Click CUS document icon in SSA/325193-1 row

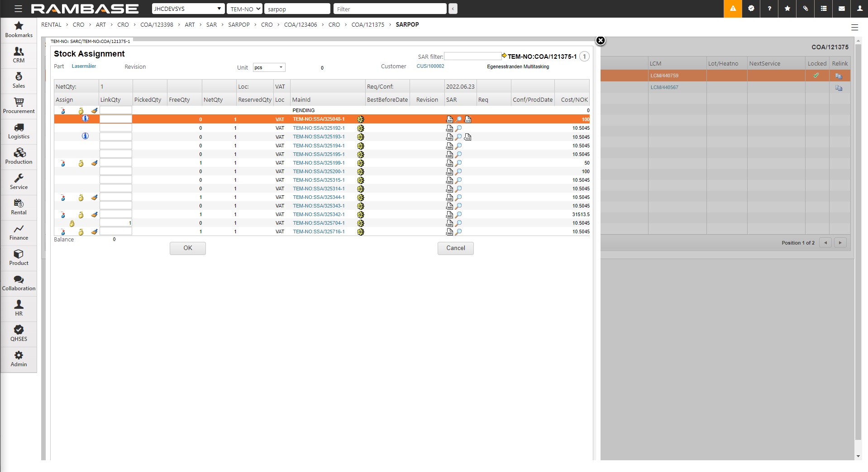467,137
